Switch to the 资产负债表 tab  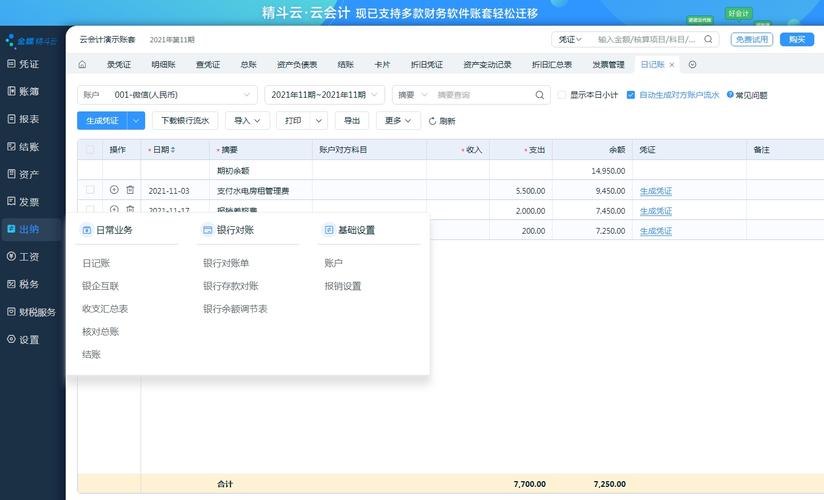[x=297, y=64]
